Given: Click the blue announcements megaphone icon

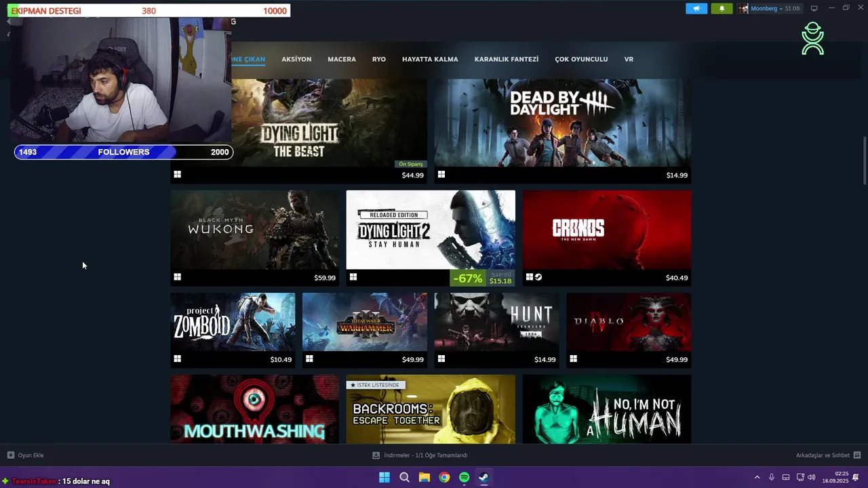Looking at the screenshot, I should coord(696,8).
